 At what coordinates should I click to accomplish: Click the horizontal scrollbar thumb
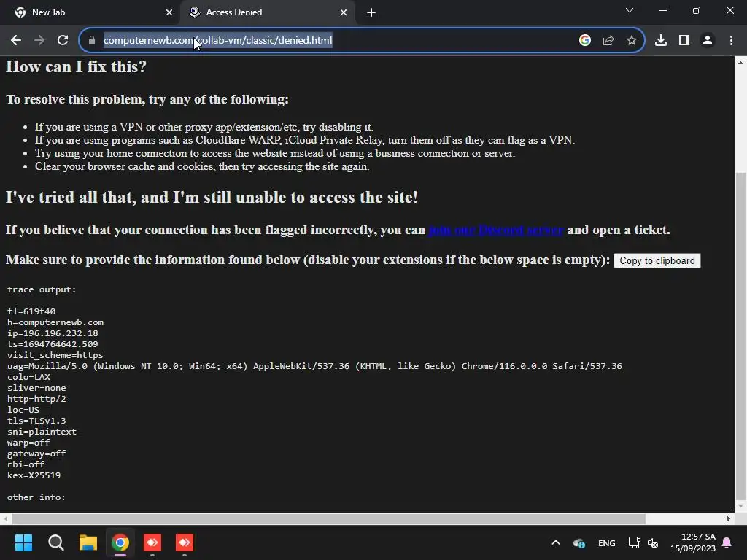(x=329, y=518)
